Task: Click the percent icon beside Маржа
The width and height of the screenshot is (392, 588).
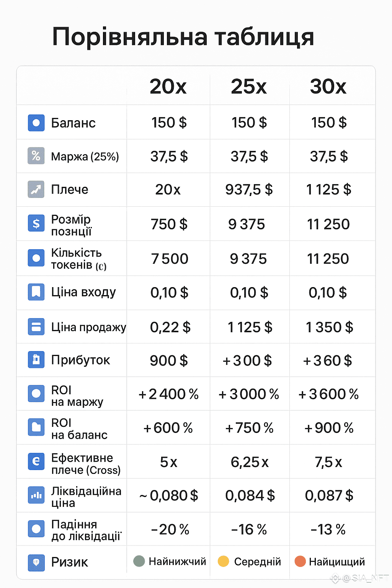Action: coord(36,156)
